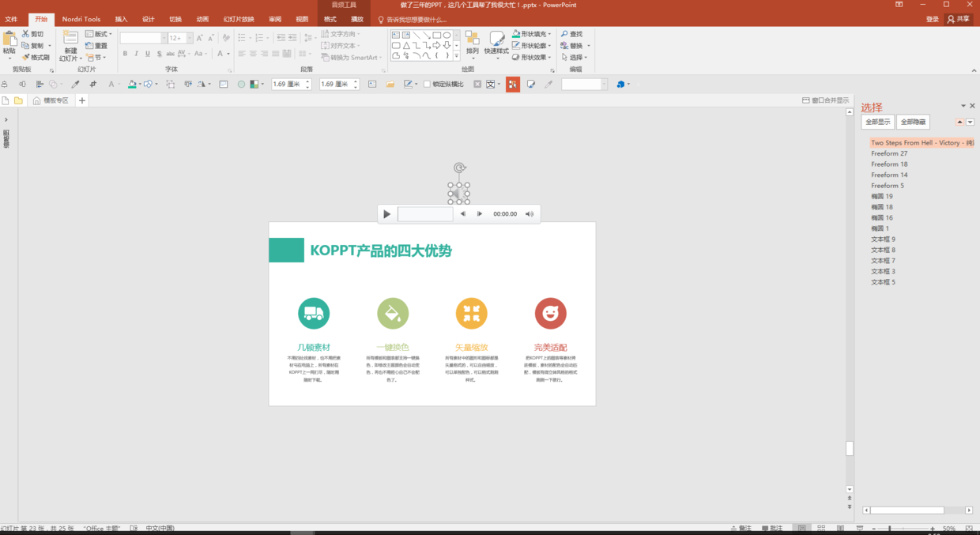Play the audio clip
Viewport: 980px width, 535px height.
pos(386,214)
